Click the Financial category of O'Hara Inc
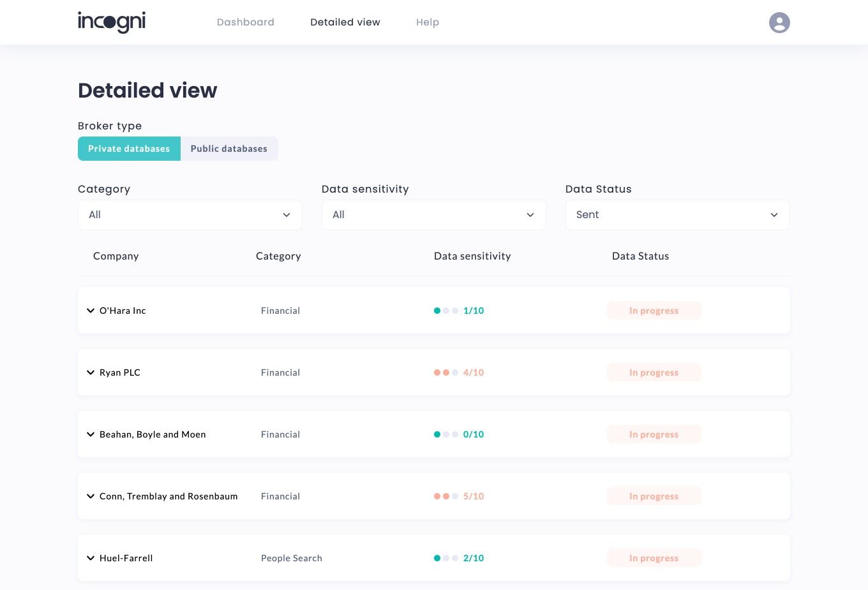This screenshot has height=590, width=868. pyautogui.click(x=280, y=311)
